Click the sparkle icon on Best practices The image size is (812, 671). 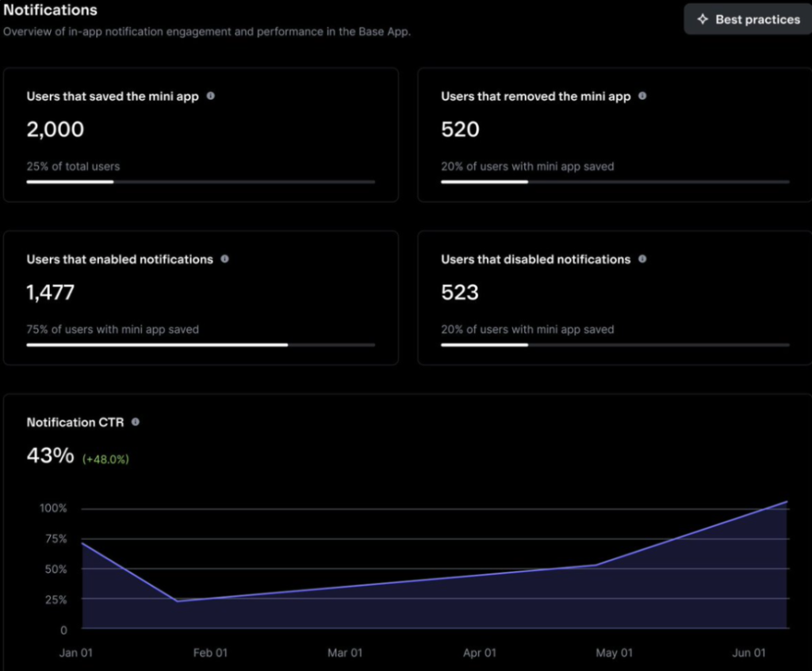coord(702,19)
